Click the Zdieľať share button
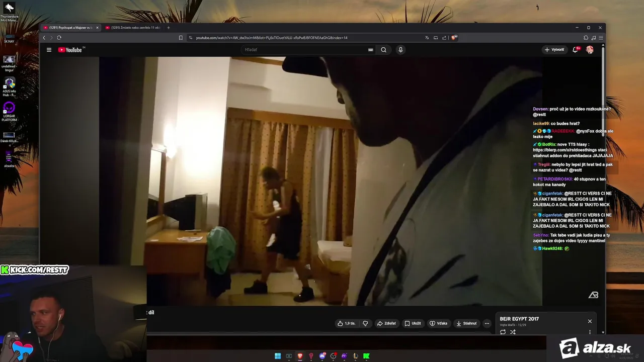Viewport: 644px width, 362px height. point(386,323)
